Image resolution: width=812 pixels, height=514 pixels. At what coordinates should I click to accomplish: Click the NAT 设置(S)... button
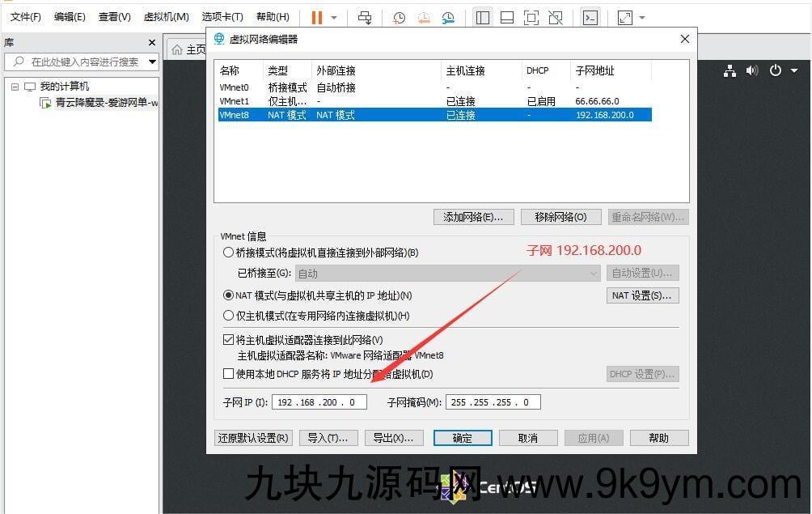pos(642,295)
